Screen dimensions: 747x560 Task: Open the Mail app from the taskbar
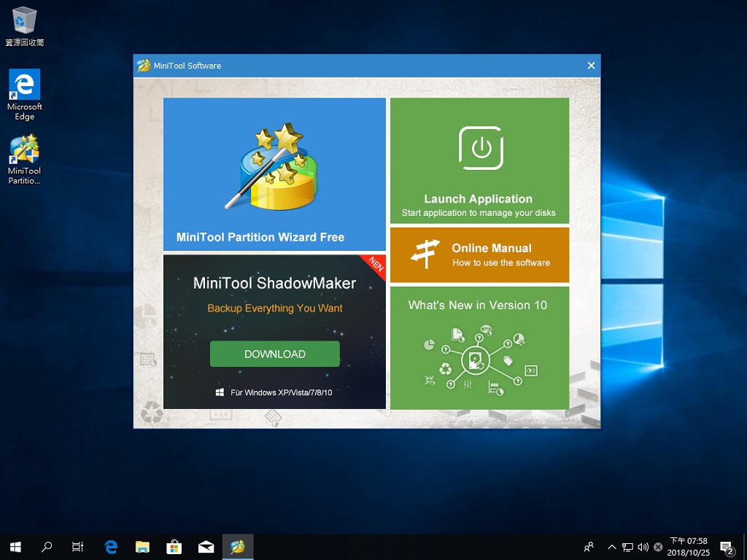tap(206, 547)
